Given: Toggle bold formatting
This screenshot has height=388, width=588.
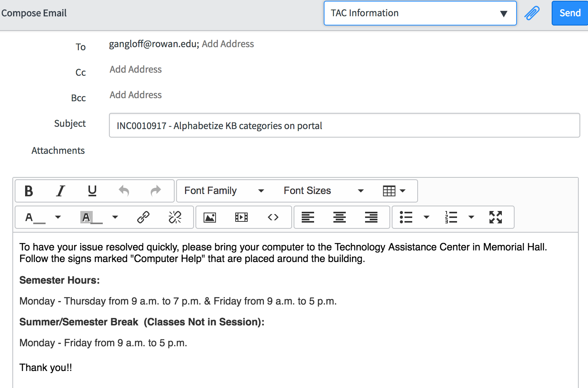Looking at the screenshot, I should (x=29, y=191).
